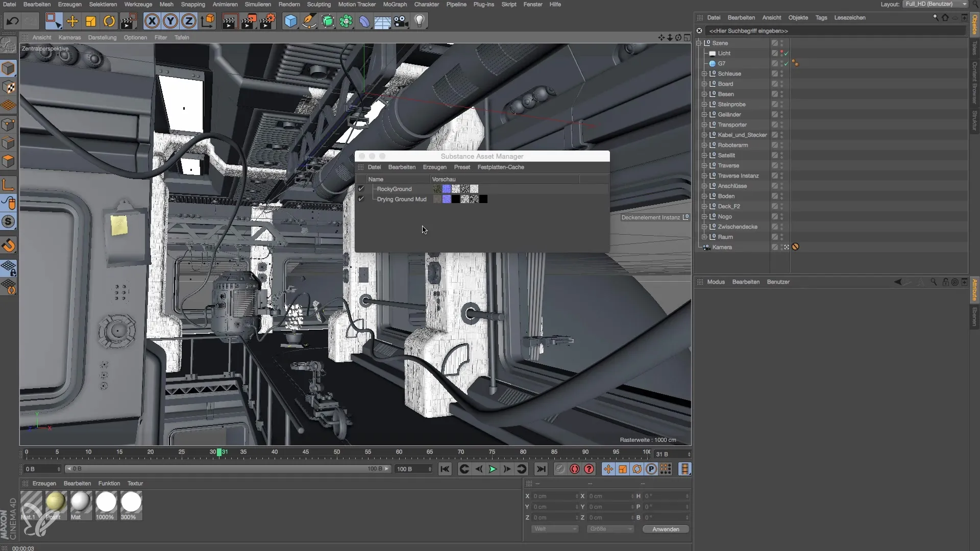
Task: Add a Cube primitive object
Action: (x=290, y=21)
